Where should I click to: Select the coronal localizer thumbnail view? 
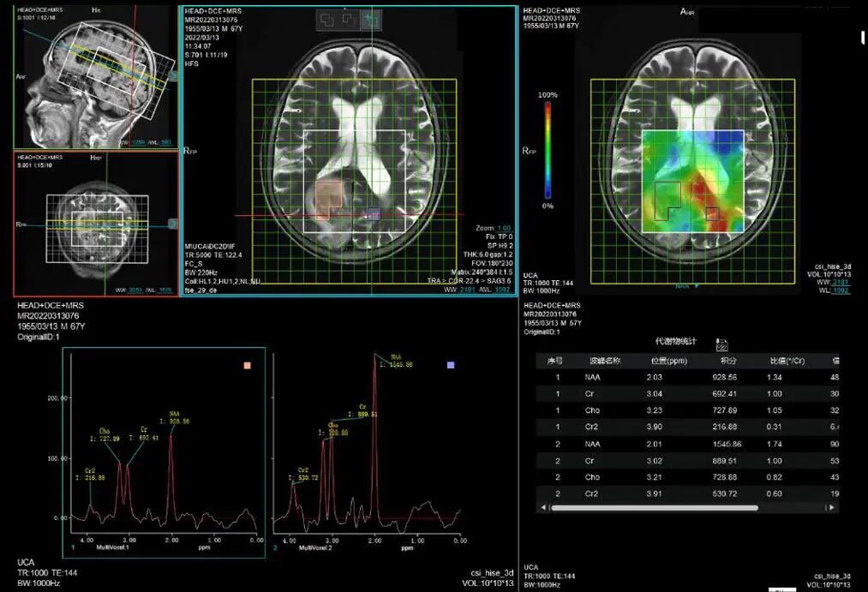[x=96, y=224]
